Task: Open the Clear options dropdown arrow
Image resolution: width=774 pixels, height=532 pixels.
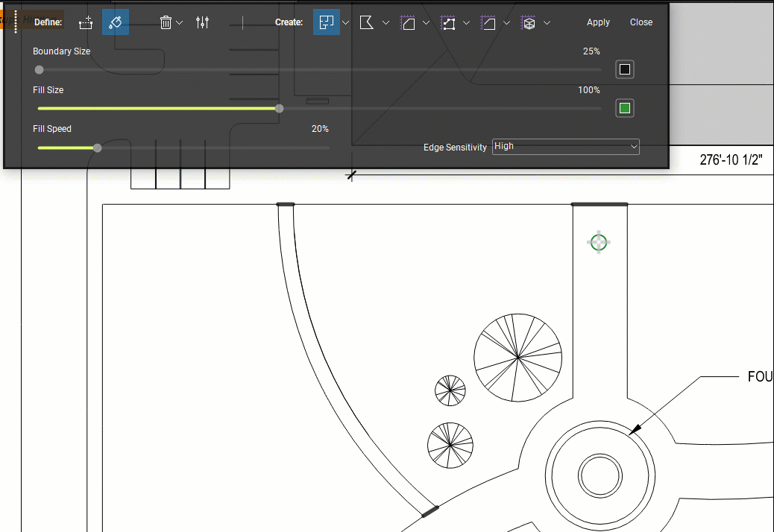Action: [x=180, y=23]
